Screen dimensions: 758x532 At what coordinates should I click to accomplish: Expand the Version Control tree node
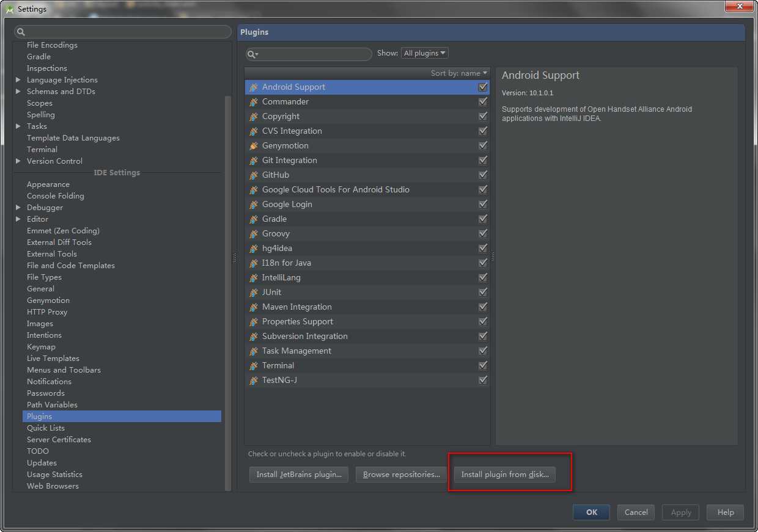pos(18,161)
